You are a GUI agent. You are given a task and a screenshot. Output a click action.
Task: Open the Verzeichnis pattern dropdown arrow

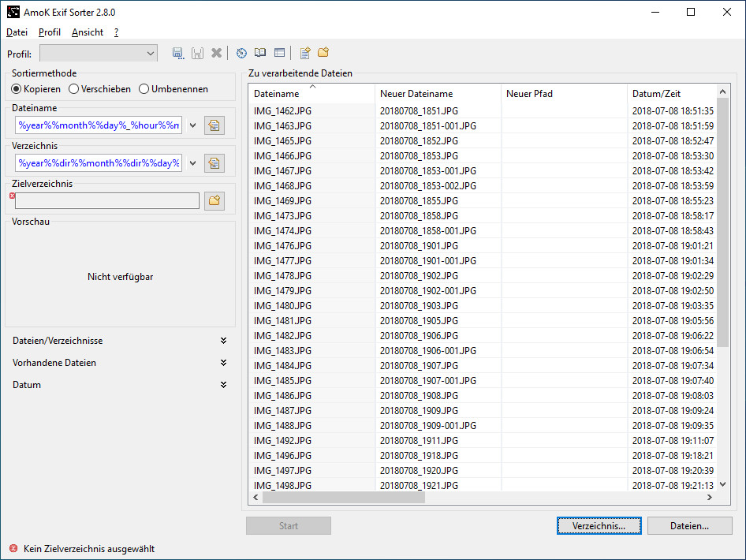192,163
